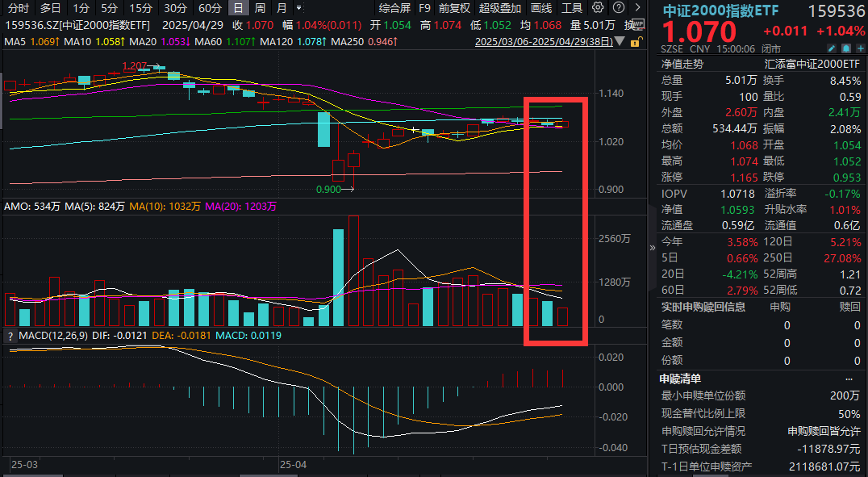The image size is (868, 477).
Task: Expand 申赎清单 via the ellipsis
Action: tap(849, 378)
